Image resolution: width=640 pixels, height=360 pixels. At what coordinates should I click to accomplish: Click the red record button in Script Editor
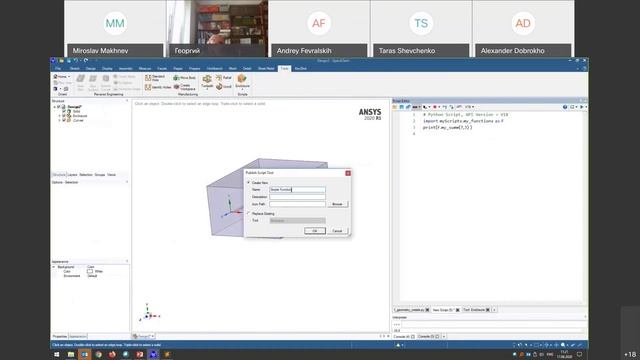point(435,107)
